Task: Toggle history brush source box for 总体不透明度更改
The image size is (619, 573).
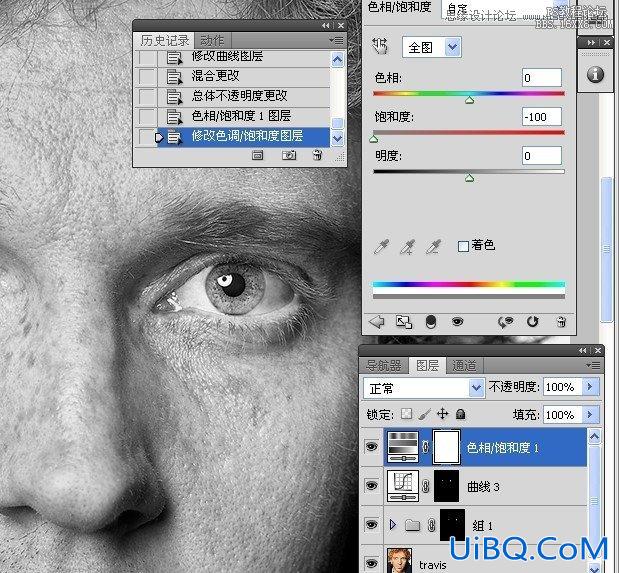Action: pos(147,96)
